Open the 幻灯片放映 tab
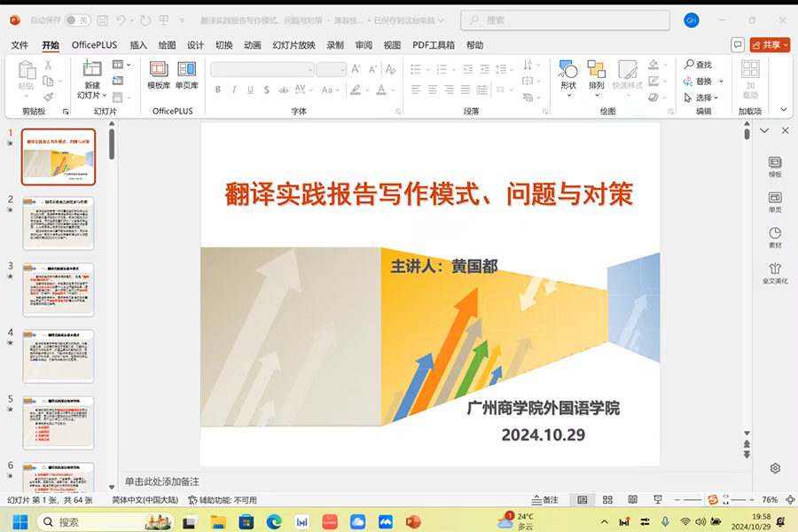The height and width of the screenshot is (532, 798). click(293, 45)
